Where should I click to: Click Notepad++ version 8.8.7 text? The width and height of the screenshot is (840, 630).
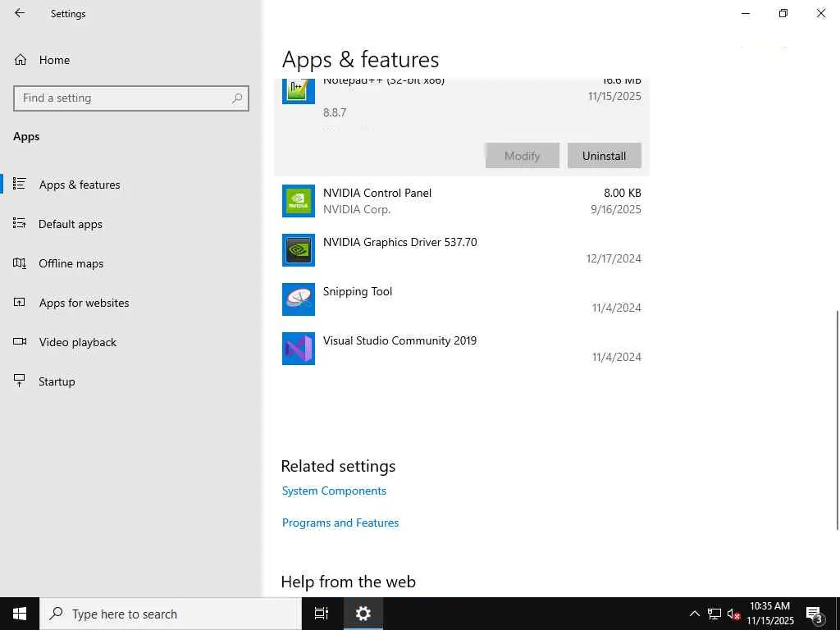click(x=335, y=112)
